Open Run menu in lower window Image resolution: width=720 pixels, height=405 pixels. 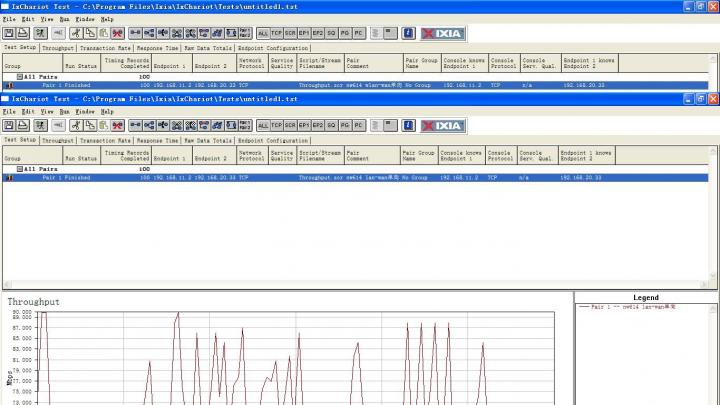point(64,112)
